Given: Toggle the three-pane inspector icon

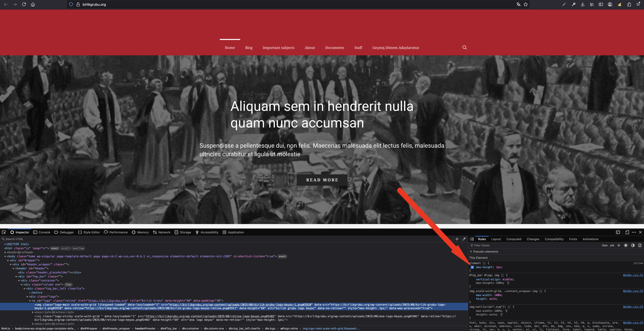Looking at the screenshot, I should point(472,239).
